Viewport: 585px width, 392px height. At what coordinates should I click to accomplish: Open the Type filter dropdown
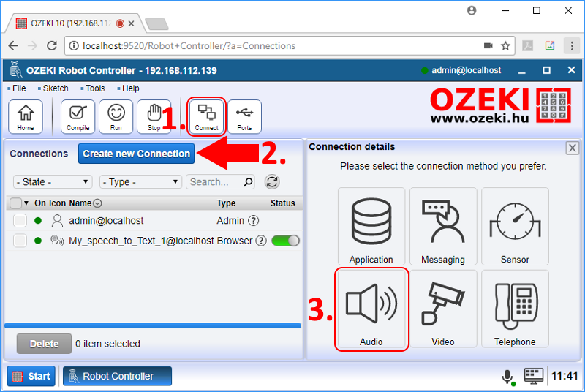[140, 182]
